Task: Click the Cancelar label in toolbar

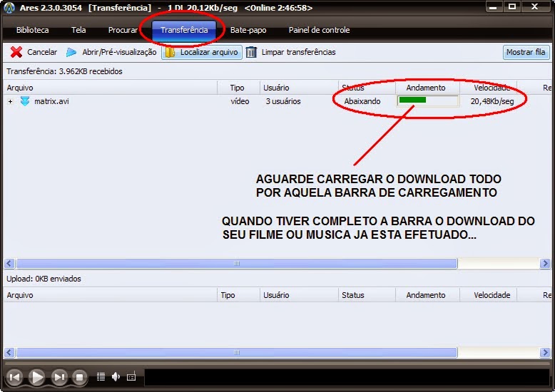Action: (x=42, y=52)
